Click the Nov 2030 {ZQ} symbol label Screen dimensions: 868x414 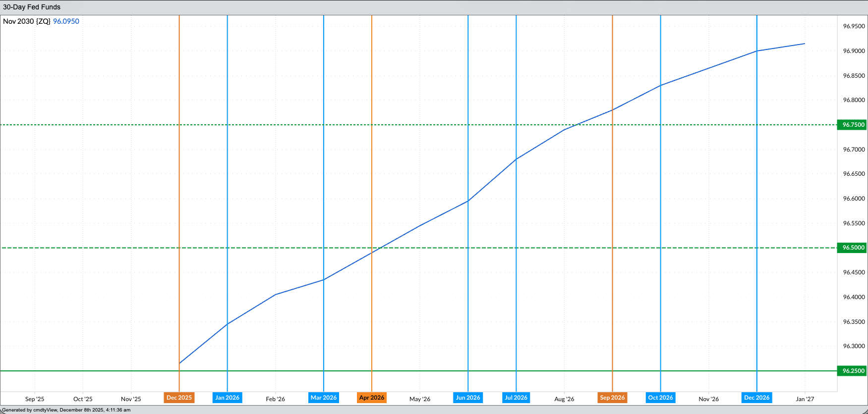pyautogui.click(x=27, y=21)
